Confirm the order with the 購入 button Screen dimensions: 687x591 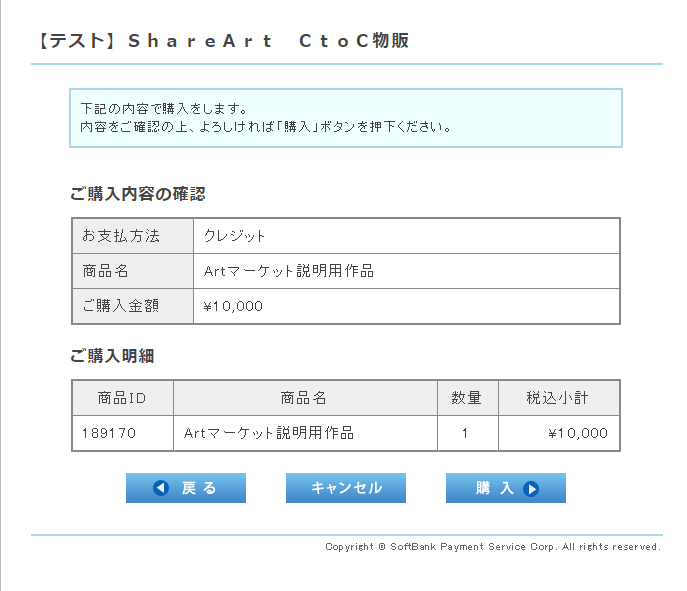pyautogui.click(x=506, y=488)
